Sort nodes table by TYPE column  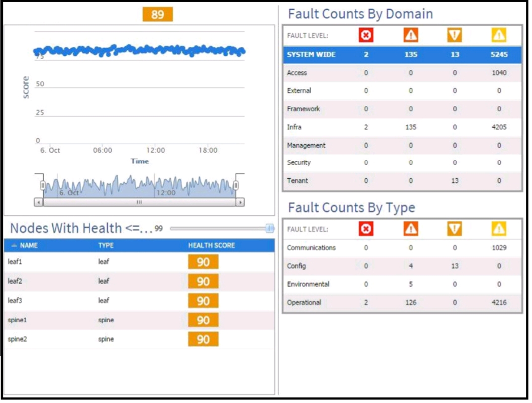click(106, 245)
